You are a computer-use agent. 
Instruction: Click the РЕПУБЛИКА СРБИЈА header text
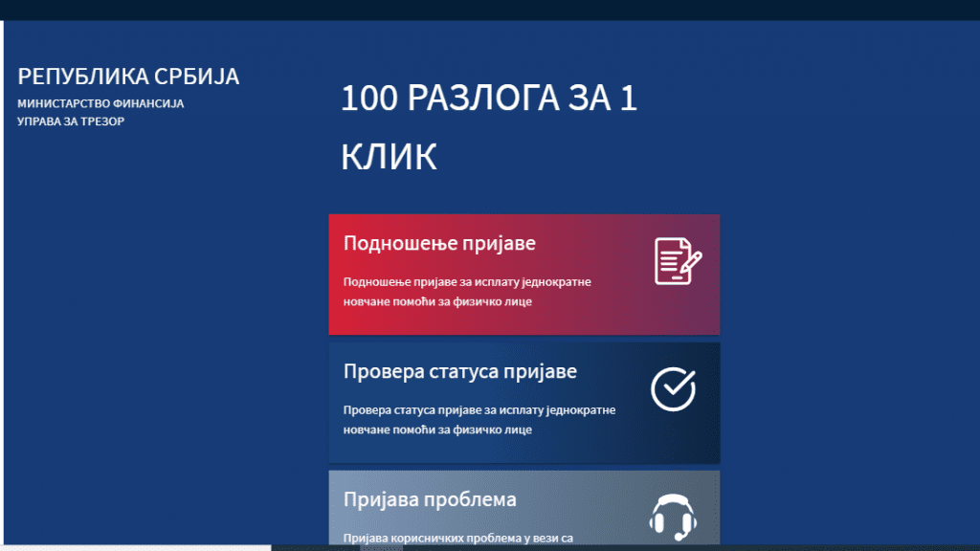[x=128, y=77]
